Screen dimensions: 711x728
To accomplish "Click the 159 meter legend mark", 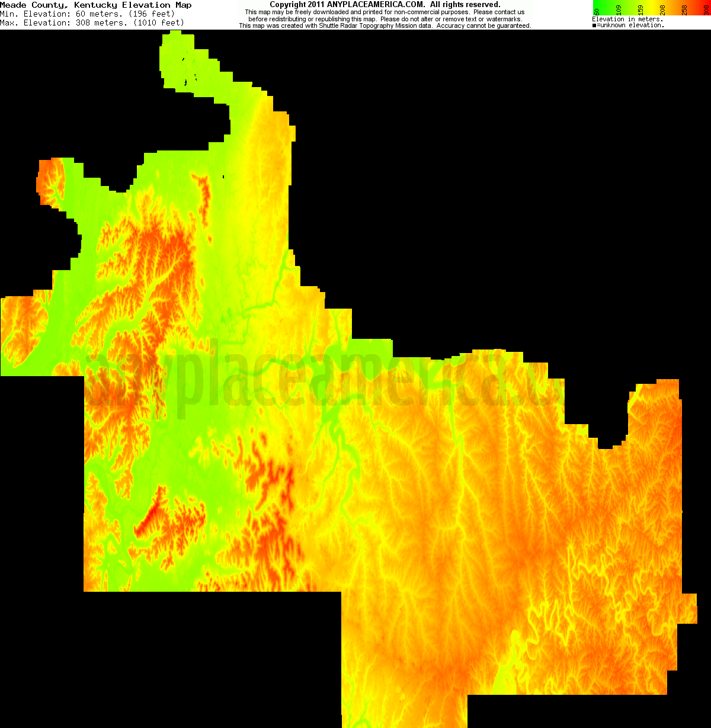I will (640, 10).
